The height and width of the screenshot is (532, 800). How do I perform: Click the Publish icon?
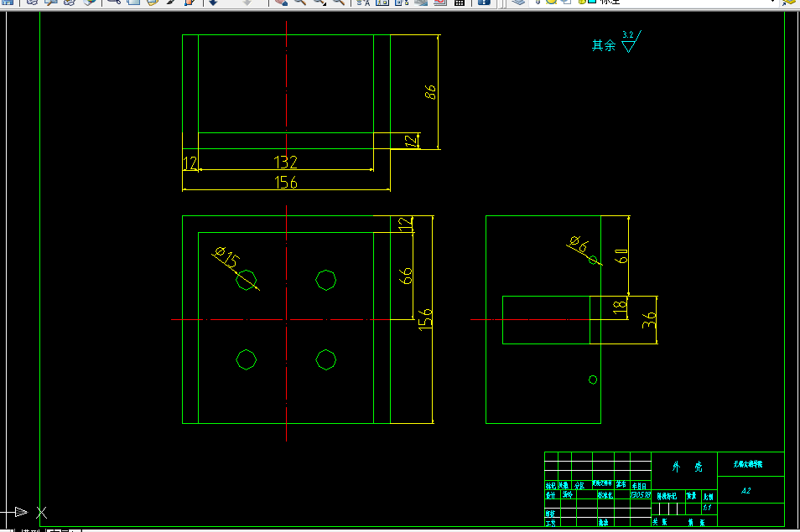click(x=70, y=2)
